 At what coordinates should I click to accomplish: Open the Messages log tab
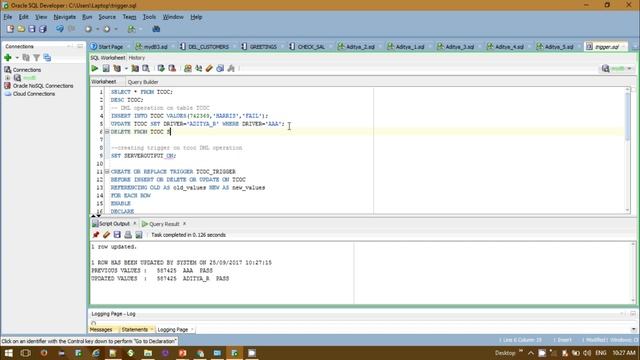pyautogui.click(x=101, y=329)
